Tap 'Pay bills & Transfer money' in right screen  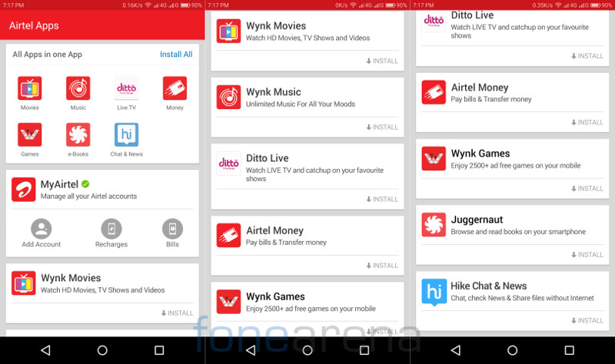tap(491, 99)
